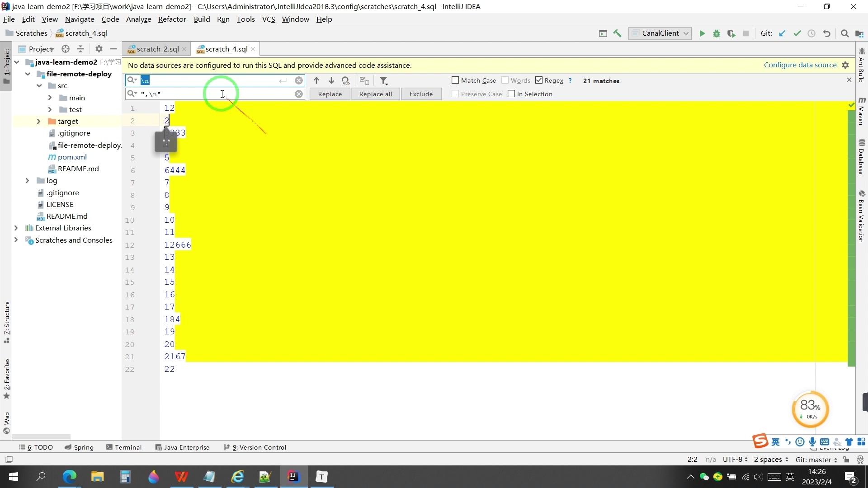Open Search Everywhere magnifier icon

pyautogui.click(x=844, y=33)
